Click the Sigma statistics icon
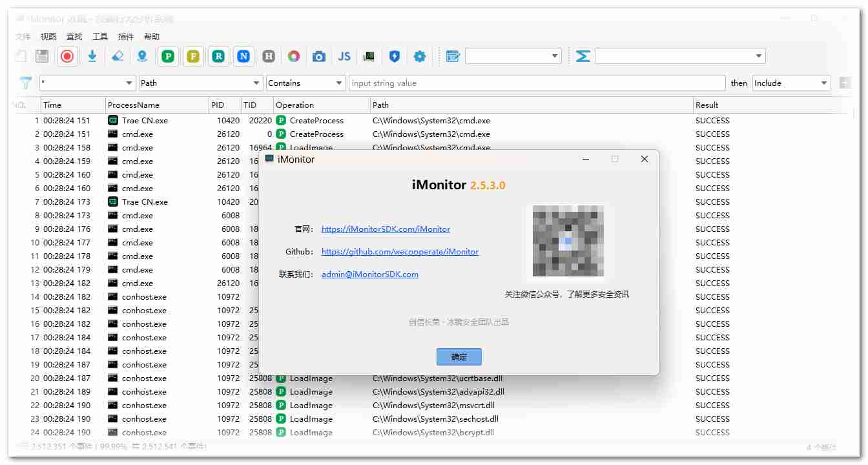Viewport: 868px width, 465px height. coord(583,56)
